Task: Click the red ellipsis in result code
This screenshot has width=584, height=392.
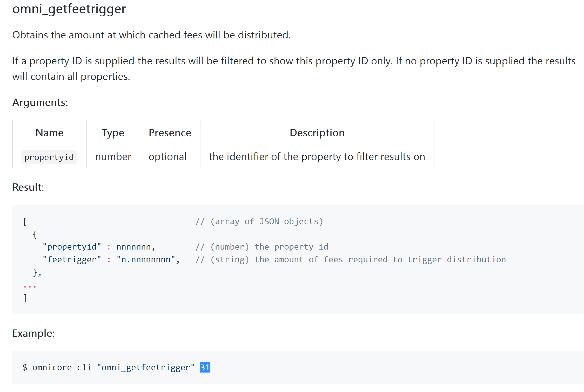Action: 30,287
